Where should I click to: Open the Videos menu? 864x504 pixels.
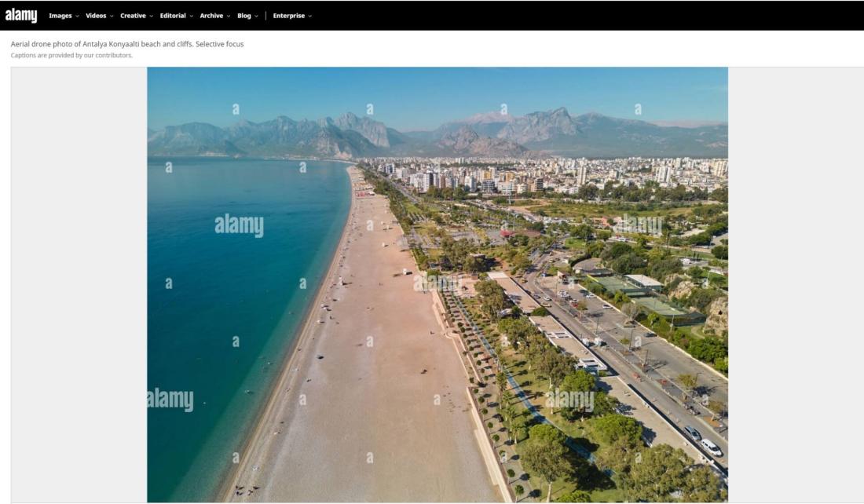96,16
